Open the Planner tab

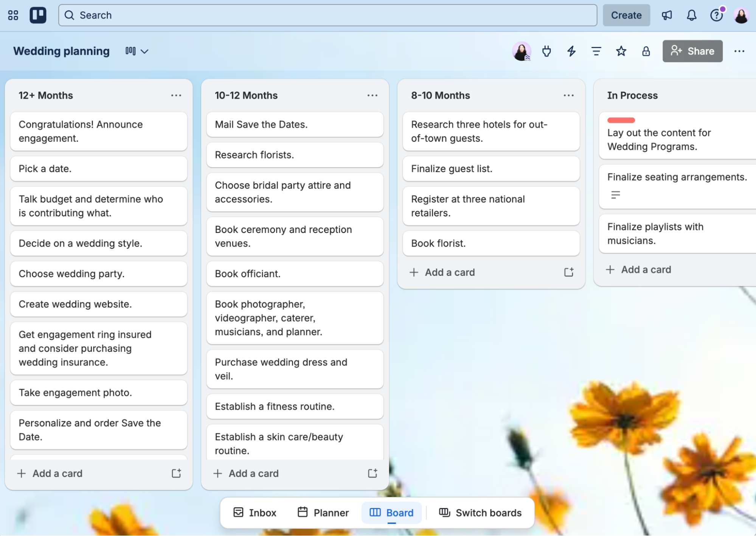pyautogui.click(x=323, y=513)
